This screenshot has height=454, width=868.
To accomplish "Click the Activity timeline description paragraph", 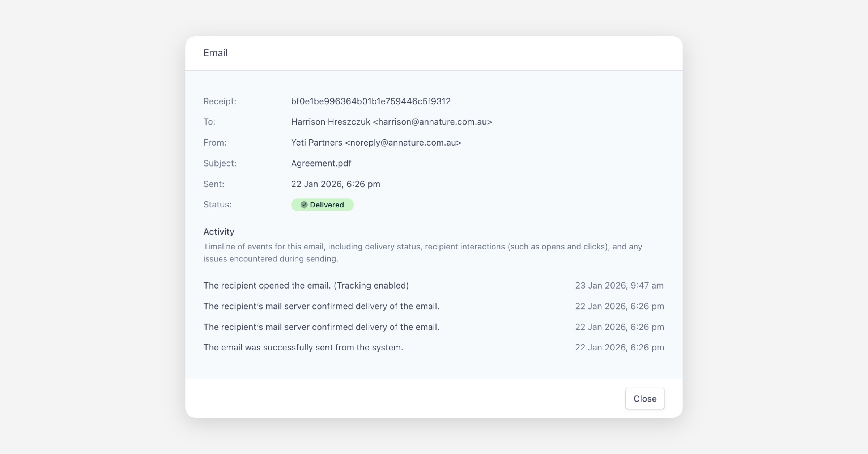I will (x=422, y=252).
